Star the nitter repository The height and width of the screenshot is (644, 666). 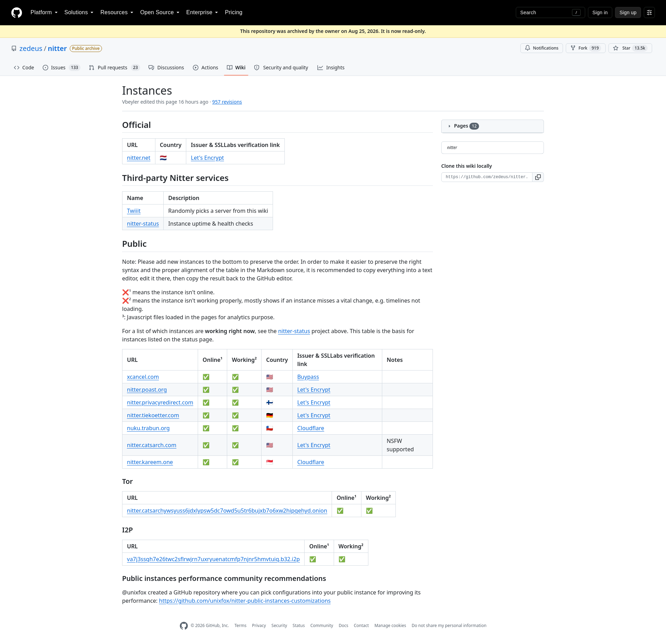(x=630, y=48)
